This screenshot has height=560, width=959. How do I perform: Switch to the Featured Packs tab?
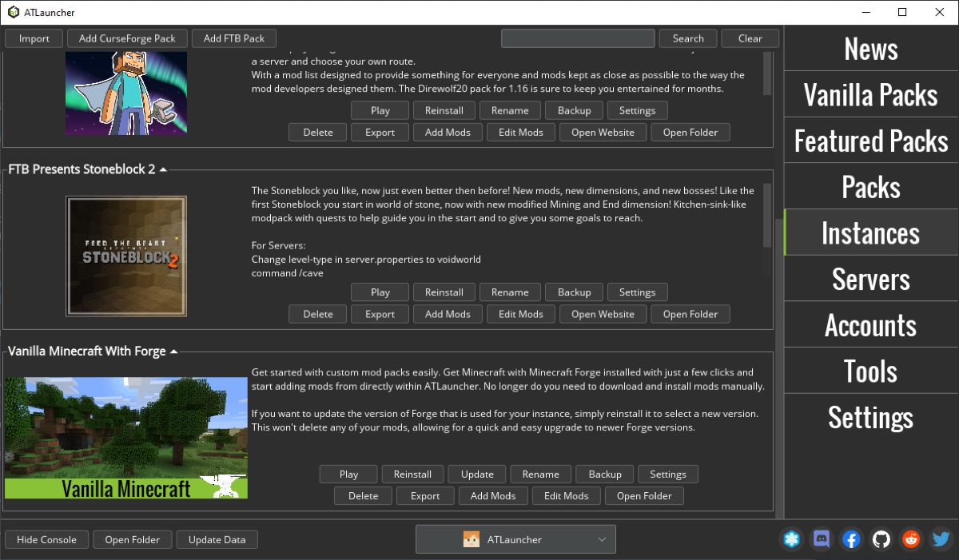click(x=871, y=141)
